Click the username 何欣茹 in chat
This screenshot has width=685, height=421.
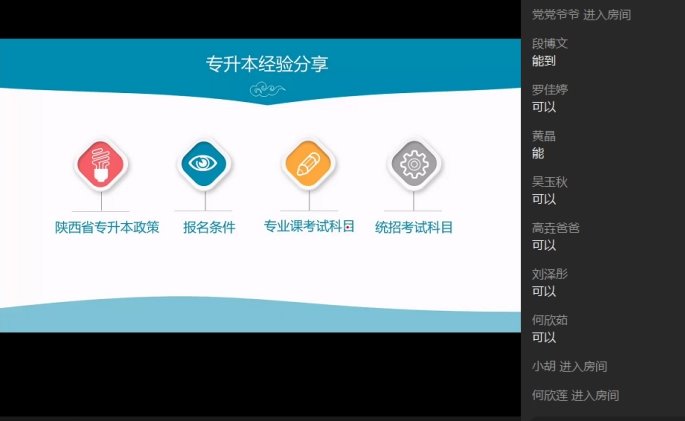tap(550, 320)
